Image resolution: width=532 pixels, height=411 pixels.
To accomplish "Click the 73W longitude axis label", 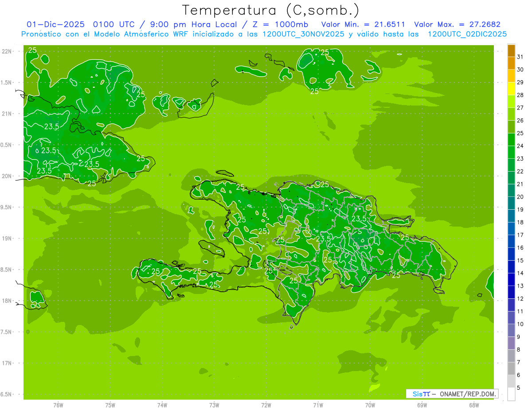I will 214,405.
